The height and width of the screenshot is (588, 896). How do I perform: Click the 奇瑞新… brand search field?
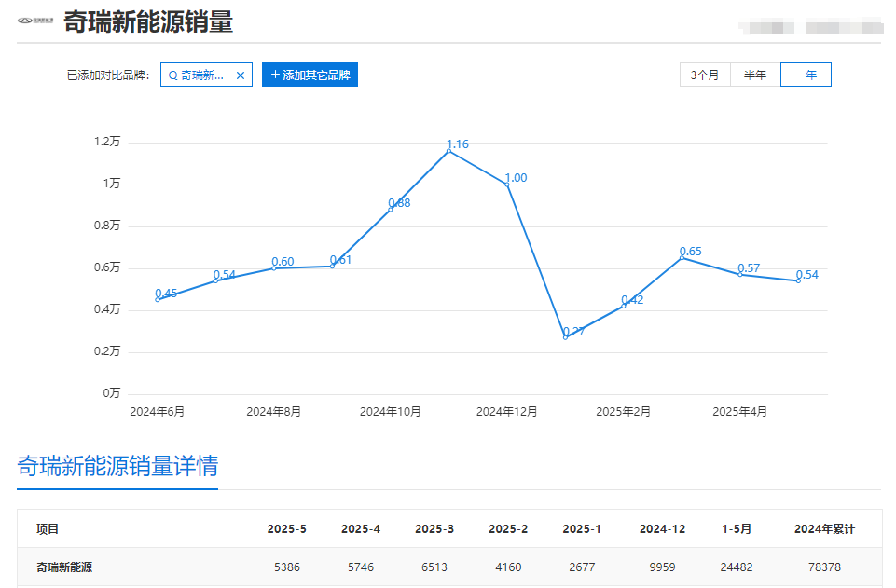pos(206,75)
